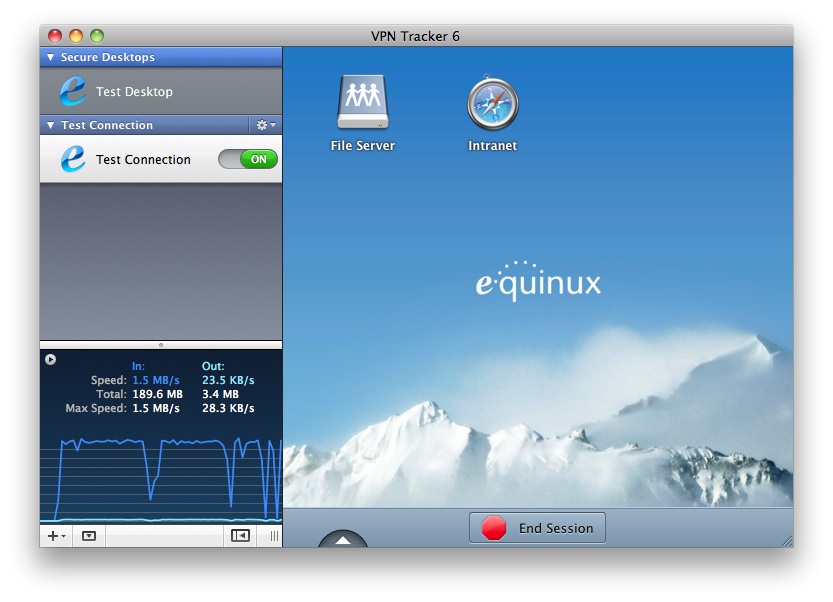Open the File Server drive icon
Image resolution: width=833 pixels, height=602 pixels.
point(362,104)
